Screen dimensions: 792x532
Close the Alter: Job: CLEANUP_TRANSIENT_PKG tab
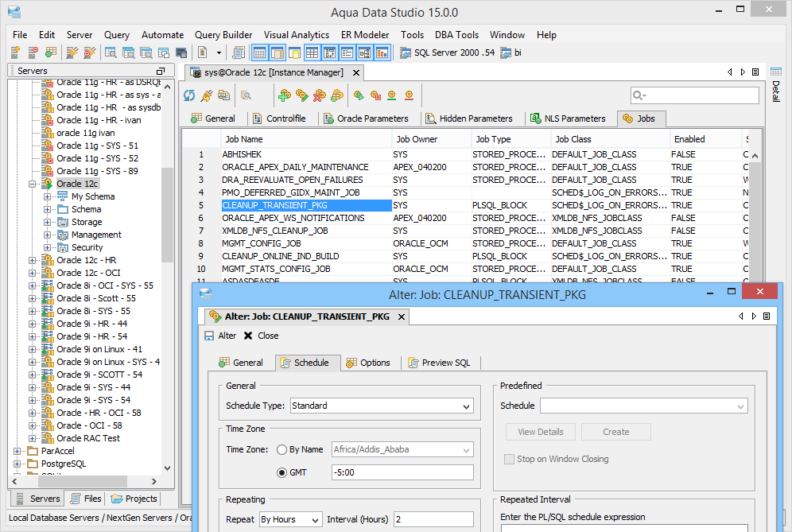(x=401, y=316)
